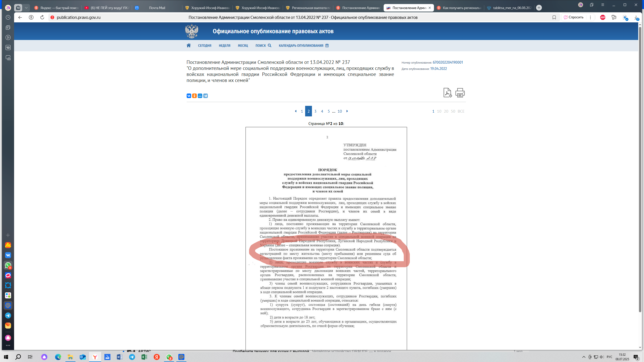Open Telegram in the browser sidebar
The image size is (644, 362).
click(8, 315)
